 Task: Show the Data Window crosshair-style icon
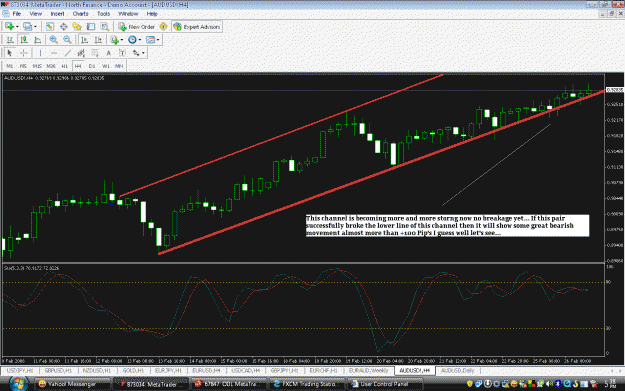[x=63, y=27]
